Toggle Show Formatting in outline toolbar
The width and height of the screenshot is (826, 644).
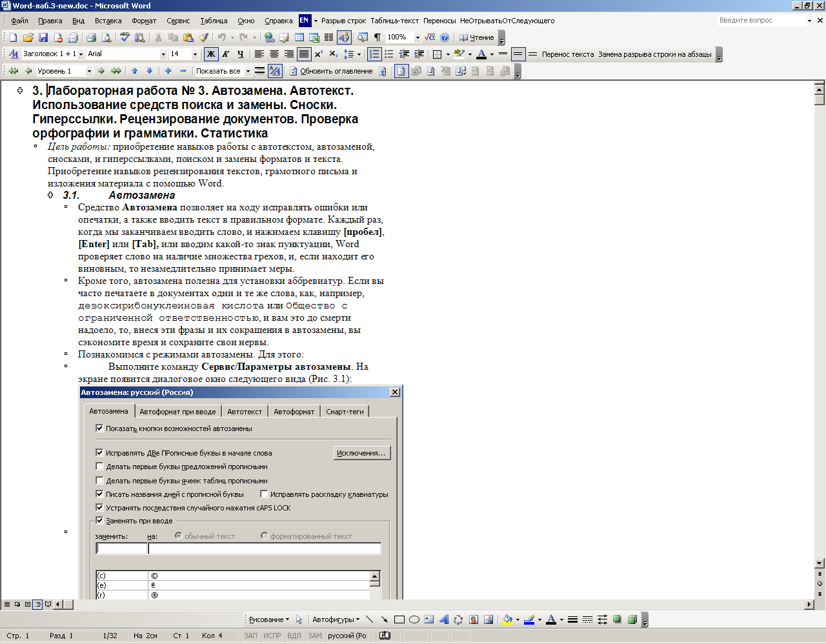click(x=275, y=71)
